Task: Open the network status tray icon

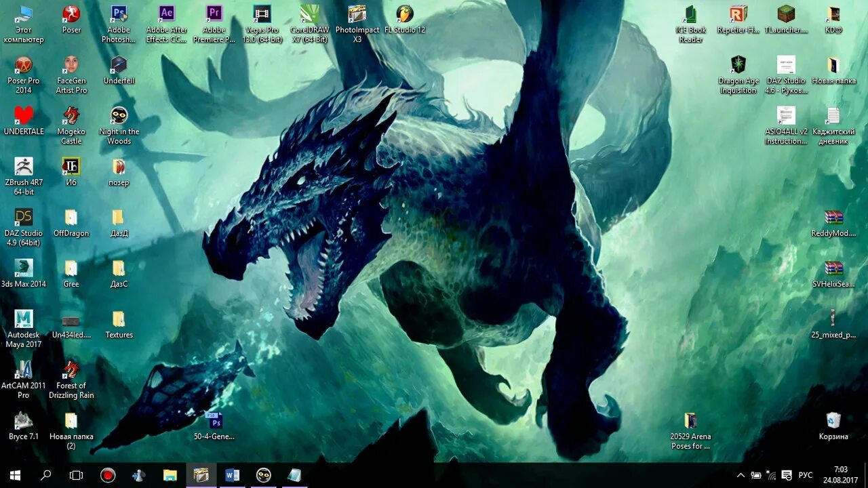Action: tap(771, 475)
